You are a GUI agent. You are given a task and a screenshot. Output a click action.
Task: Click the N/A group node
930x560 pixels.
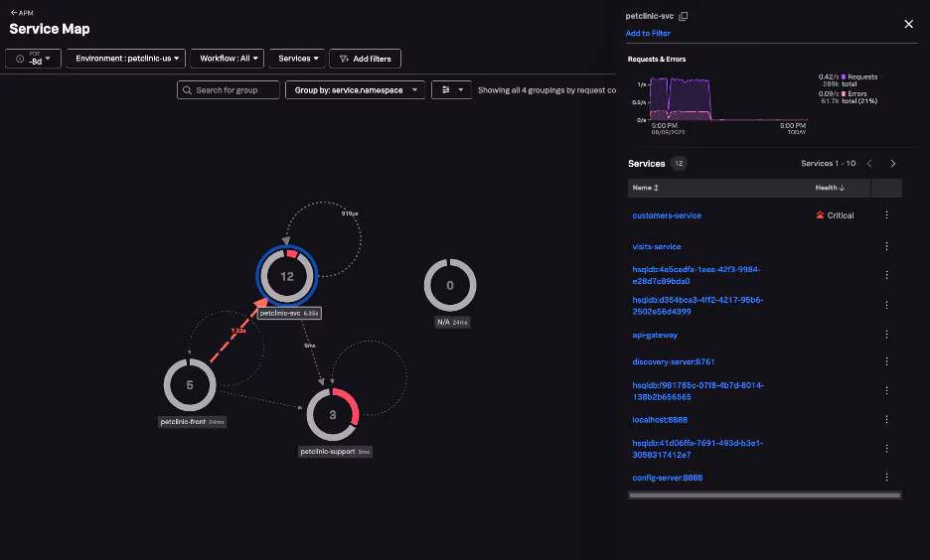click(450, 286)
